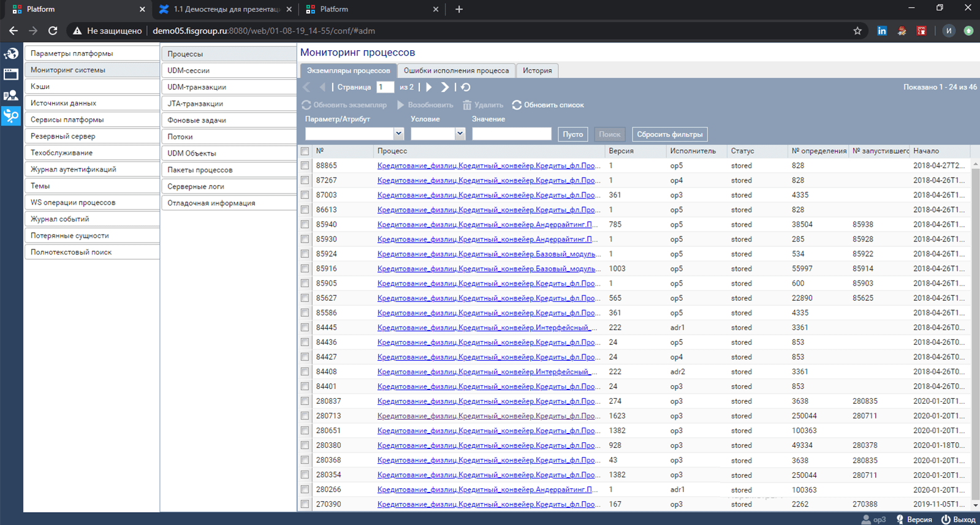Switch to История tab
Screen dimensions: 980x525
point(537,70)
